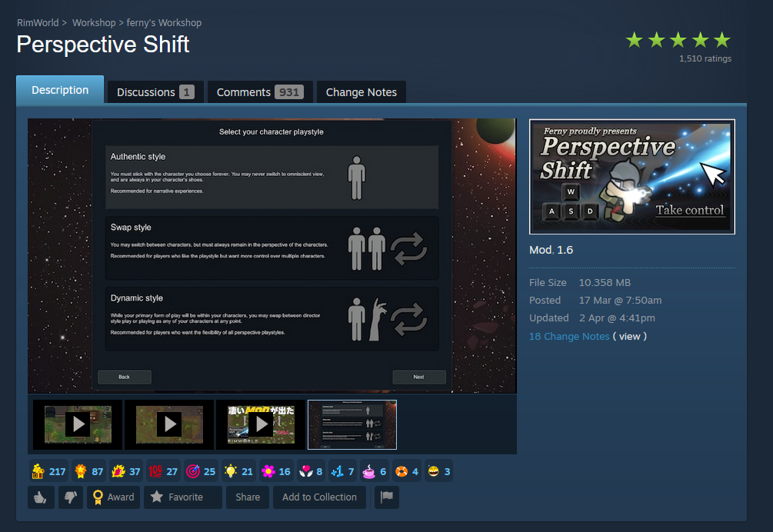Click the 1.6 version tag

click(565, 250)
